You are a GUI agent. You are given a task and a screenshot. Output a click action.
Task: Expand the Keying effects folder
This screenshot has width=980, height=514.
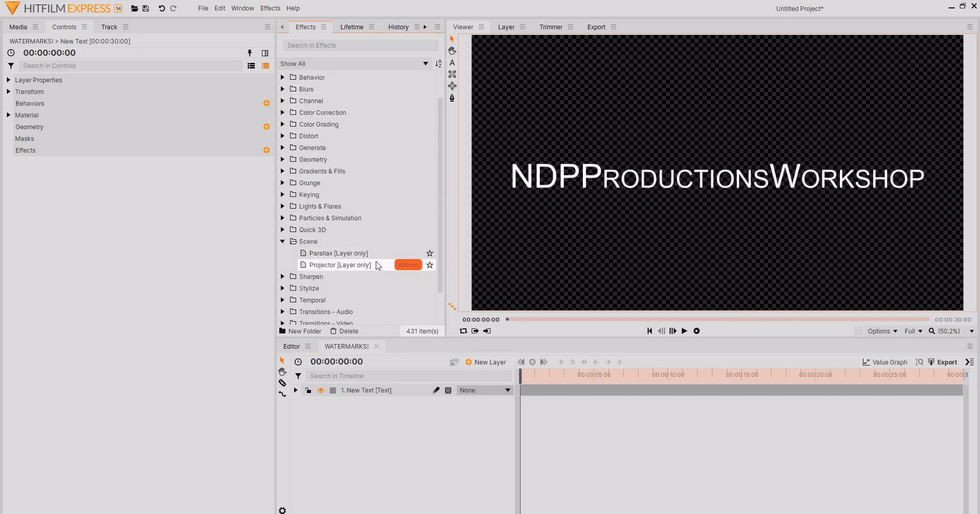[282, 194]
